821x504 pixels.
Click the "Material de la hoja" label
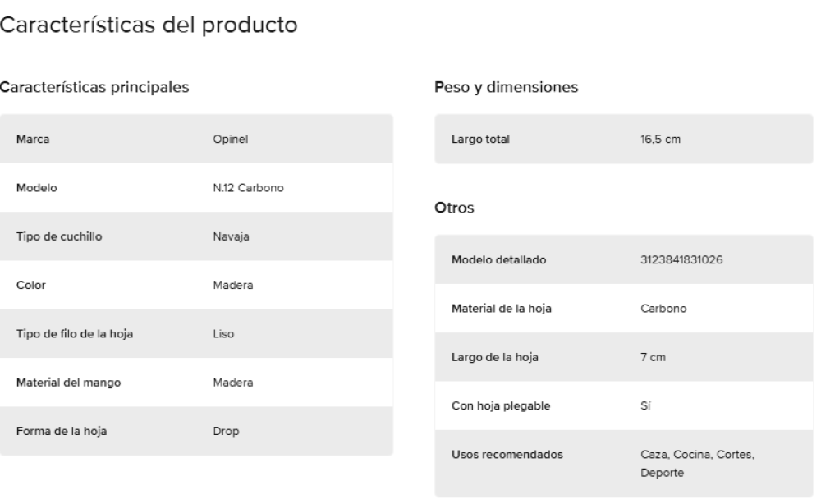pos(501,309)
